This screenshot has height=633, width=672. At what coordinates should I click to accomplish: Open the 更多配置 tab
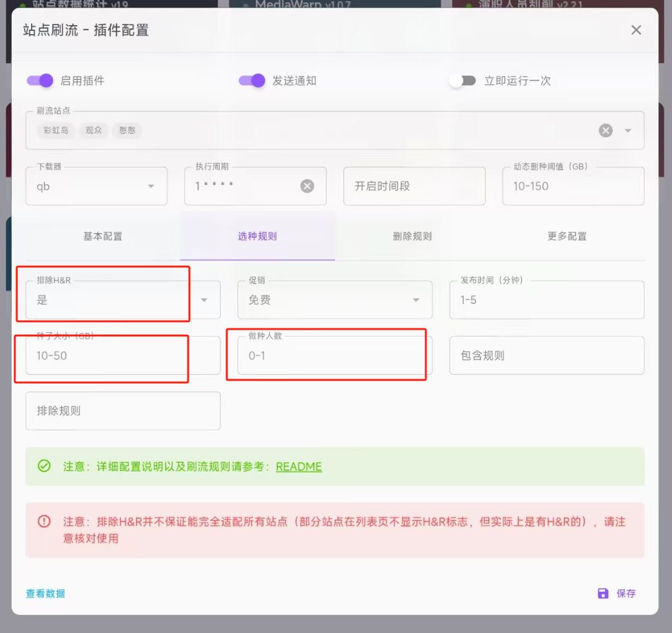pos(567,236)
